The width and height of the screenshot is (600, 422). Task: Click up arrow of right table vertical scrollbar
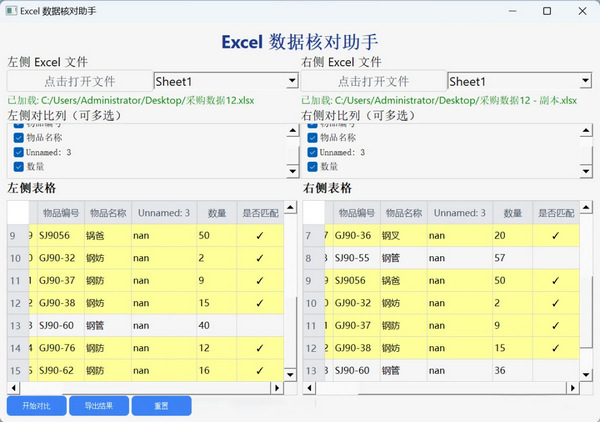(586, 208)
